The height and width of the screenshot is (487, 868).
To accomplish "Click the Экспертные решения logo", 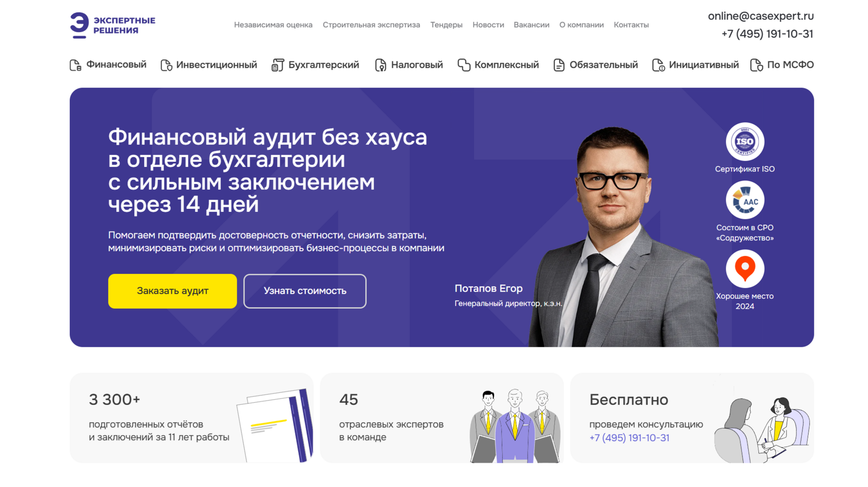I will pos(113,25).
